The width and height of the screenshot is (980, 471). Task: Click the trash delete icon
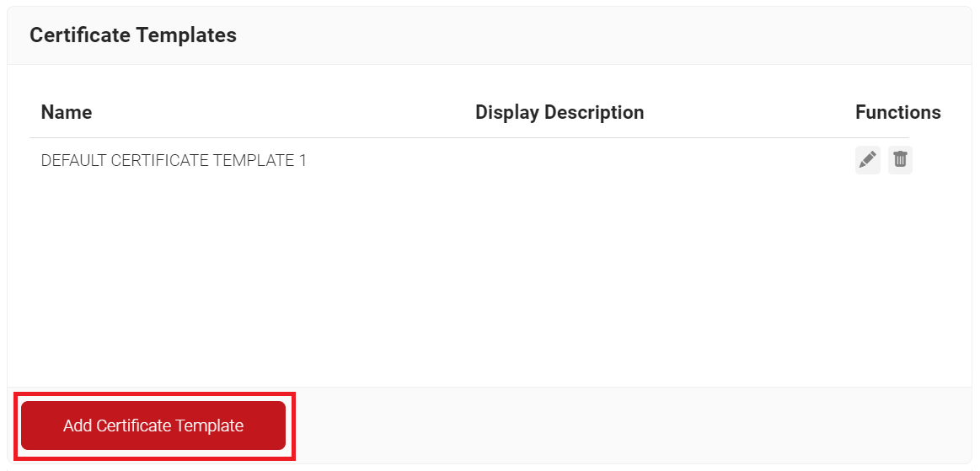coord(900,159)
